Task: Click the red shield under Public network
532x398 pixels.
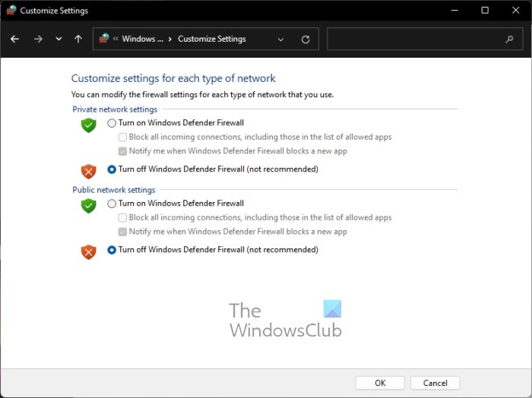Action: coord(89,251)
